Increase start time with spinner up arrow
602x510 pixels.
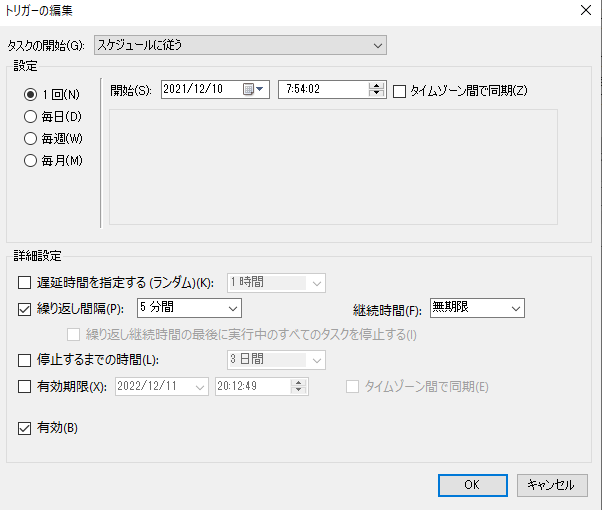(376, 86)
